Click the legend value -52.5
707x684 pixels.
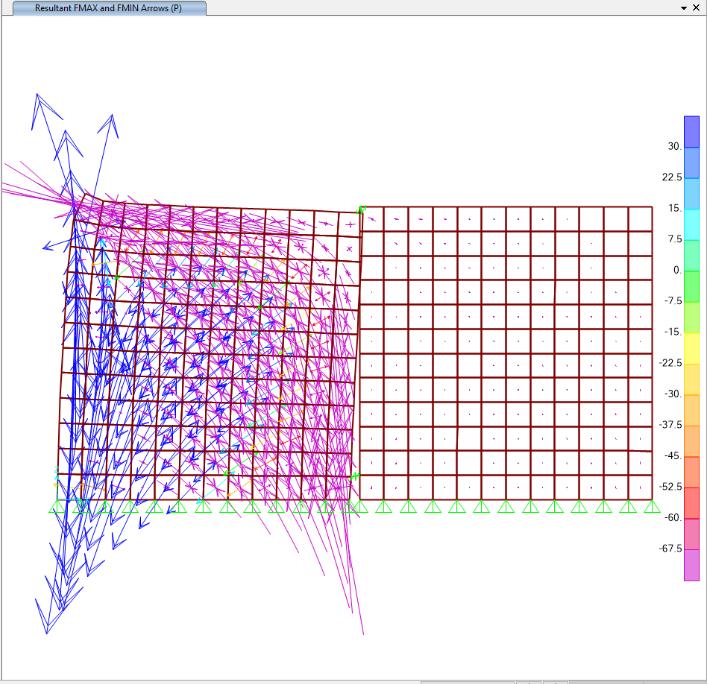(x=670, y=487)
